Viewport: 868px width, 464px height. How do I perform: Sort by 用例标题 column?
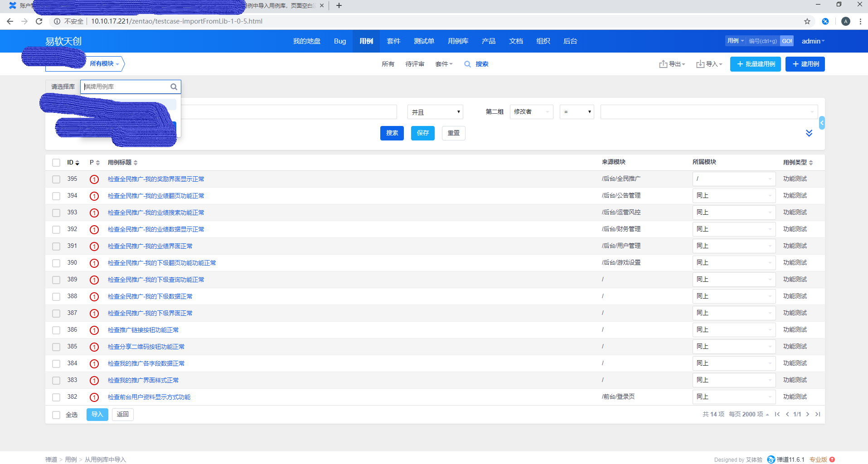123,163
